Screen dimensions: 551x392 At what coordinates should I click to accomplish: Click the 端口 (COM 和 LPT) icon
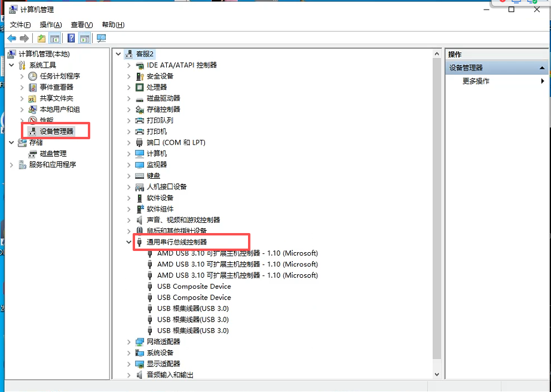pyautogui.click(x=139, y=143)
